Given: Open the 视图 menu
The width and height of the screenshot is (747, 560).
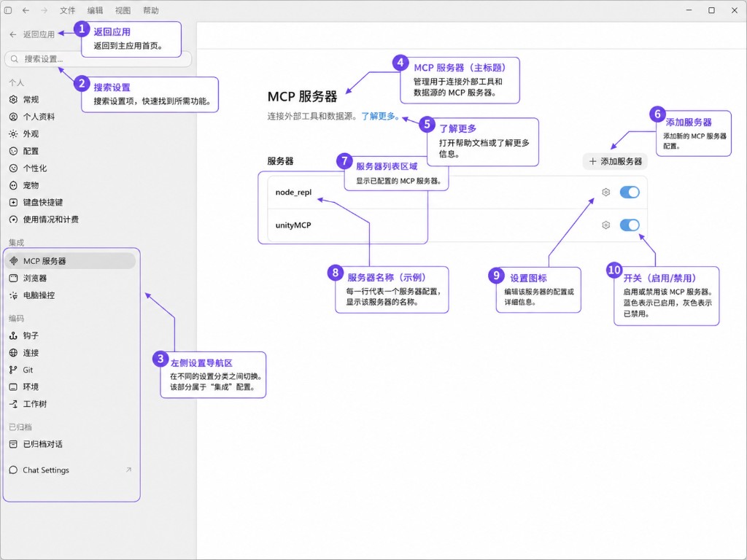Looking at the screenshot, I should coord(123,10).
